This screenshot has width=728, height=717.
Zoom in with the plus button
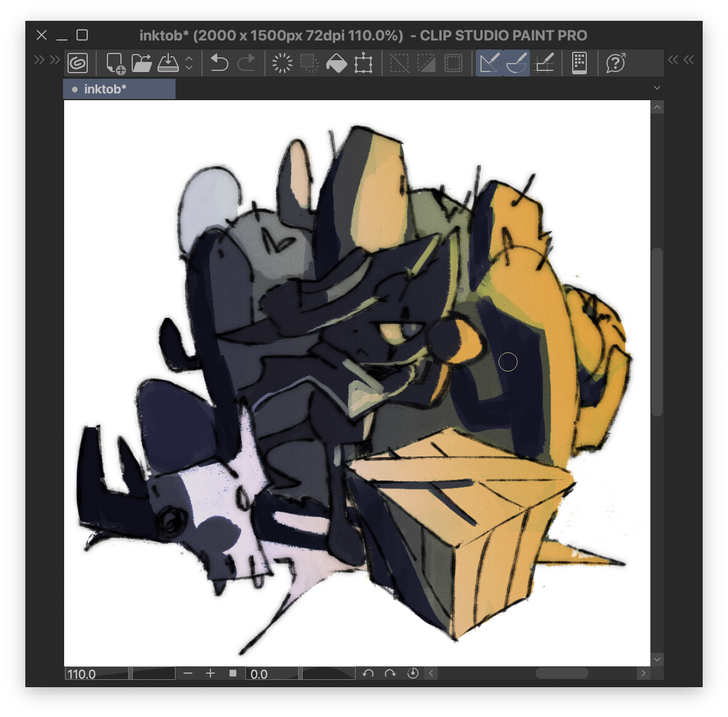click(210, 673)
